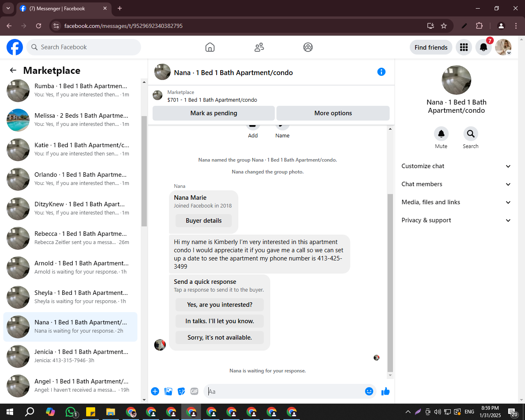525x420 pixels.
Task: Attach a photo using the image icon
Action: click(x=168, y=391)
